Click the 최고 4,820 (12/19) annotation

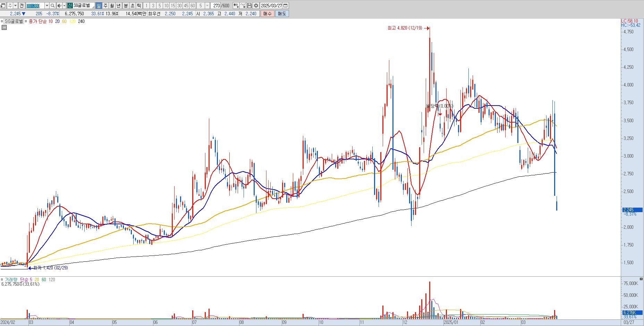[x=405, y=28]
